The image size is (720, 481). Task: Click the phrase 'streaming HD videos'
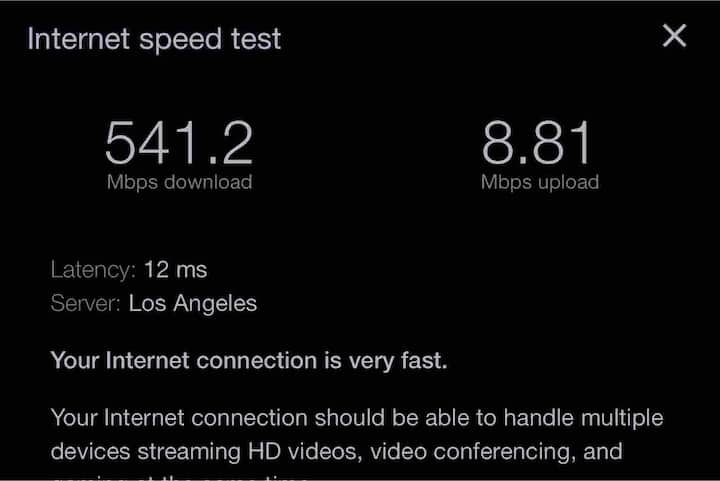coord(257,451)
